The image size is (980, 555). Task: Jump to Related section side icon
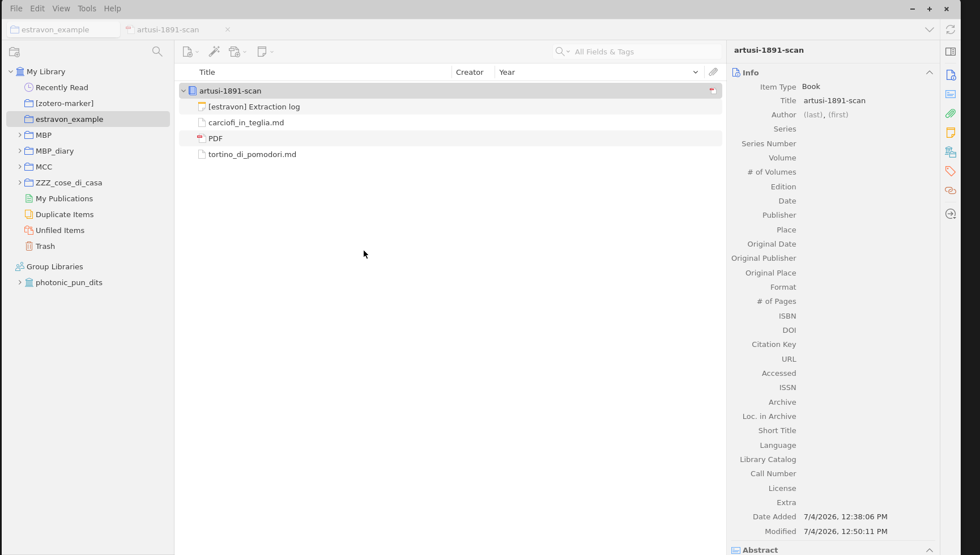(x=951, y=190)
